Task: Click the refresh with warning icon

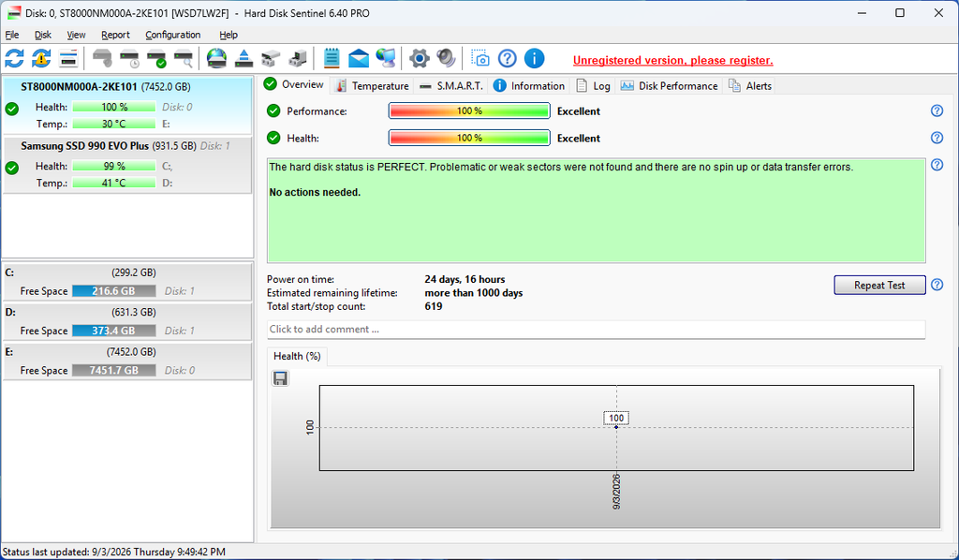Action: (x=41, y=59)
